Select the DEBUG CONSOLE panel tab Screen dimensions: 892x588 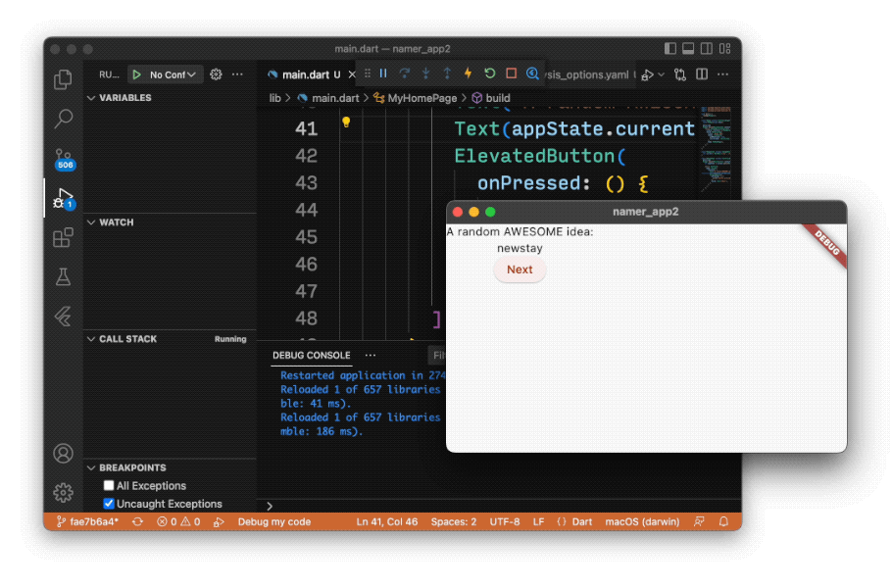(x=311, y=355)
